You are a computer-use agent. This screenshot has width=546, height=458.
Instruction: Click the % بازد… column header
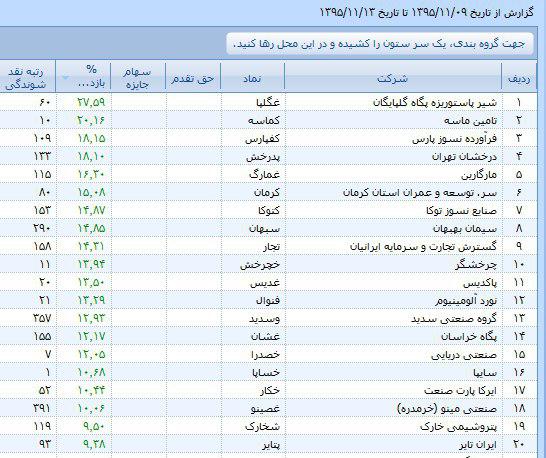(83, 77)
